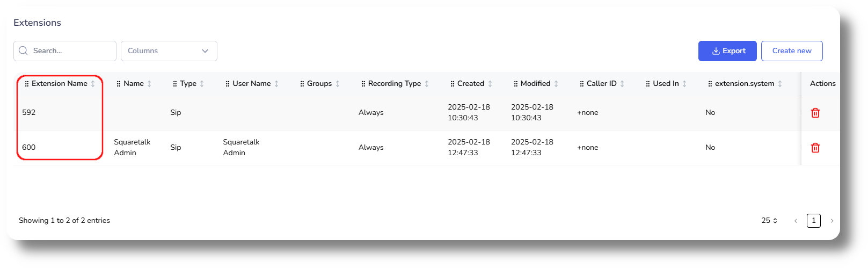The image size is (868, 268).
Task: Delete extension 592 with trash icon
Action: pos(815,113)
